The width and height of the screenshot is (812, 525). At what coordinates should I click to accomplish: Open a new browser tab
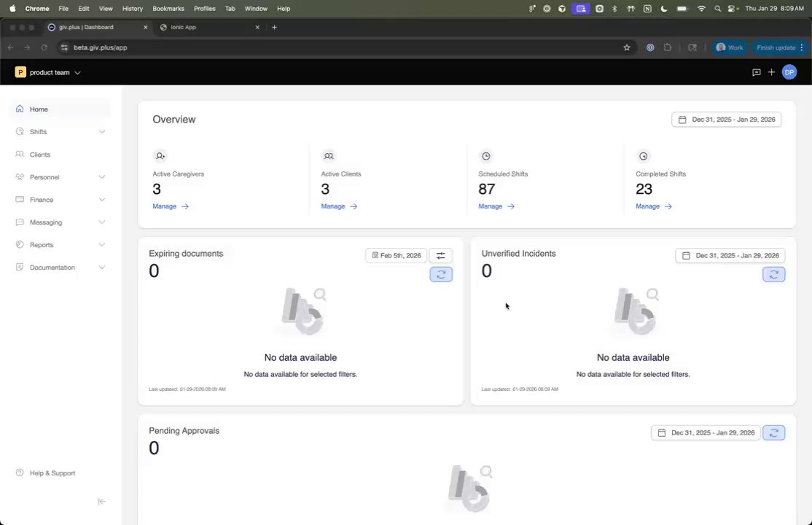tap(275, 28)
